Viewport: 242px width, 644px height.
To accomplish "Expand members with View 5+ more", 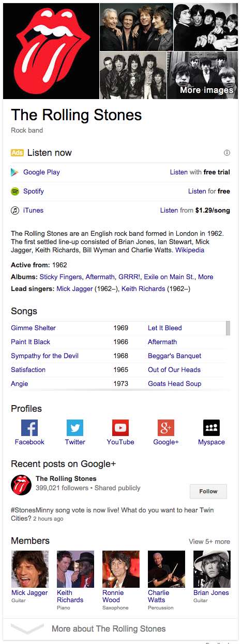I will click(209, 541).
